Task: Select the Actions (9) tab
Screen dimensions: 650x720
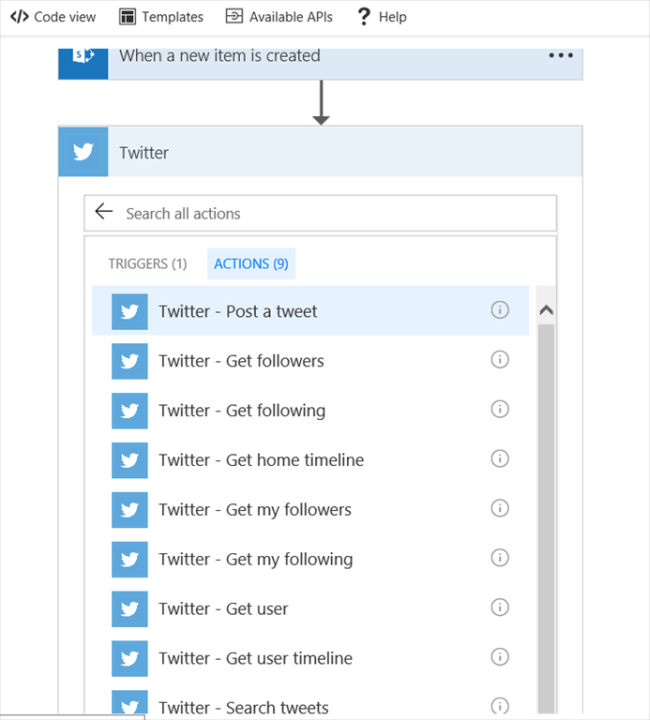Action: [251, 264]
